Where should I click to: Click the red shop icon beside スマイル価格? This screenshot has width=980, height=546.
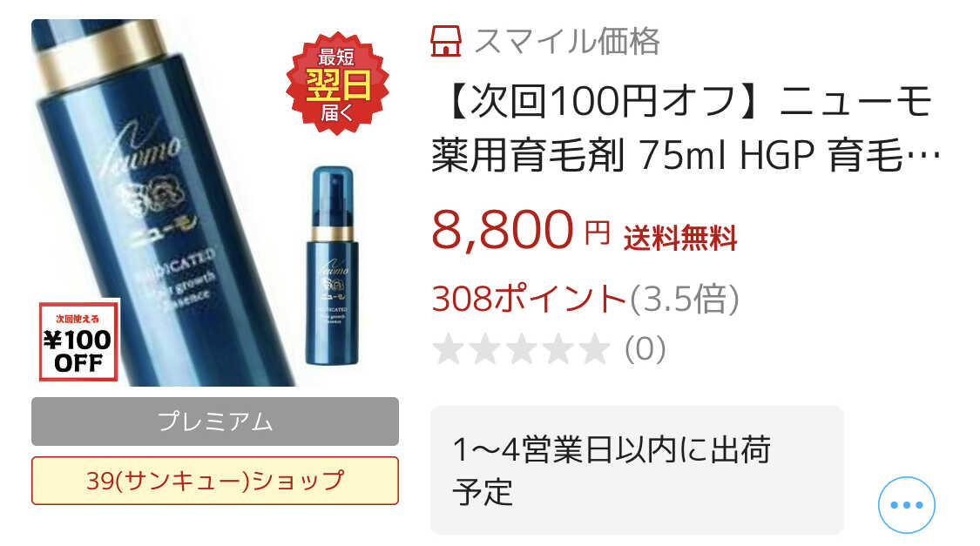coord(446,41)
